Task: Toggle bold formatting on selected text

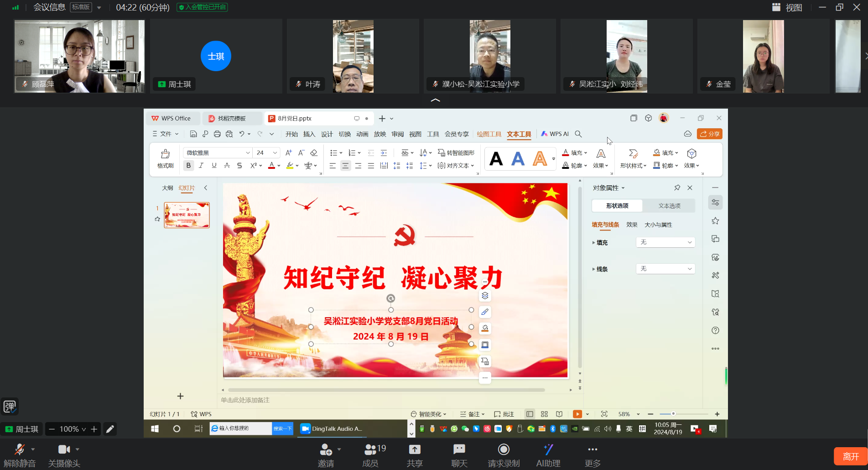Action: (x=188, y=166)
